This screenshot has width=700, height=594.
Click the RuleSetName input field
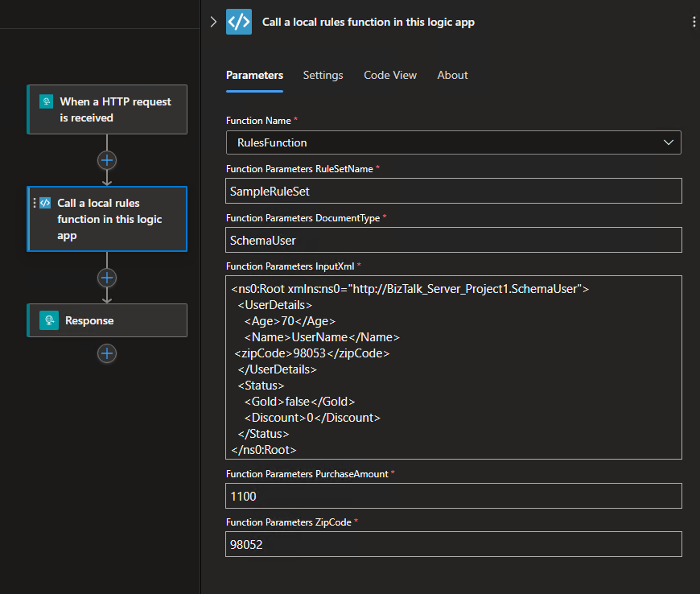click(x=454, y=192)
